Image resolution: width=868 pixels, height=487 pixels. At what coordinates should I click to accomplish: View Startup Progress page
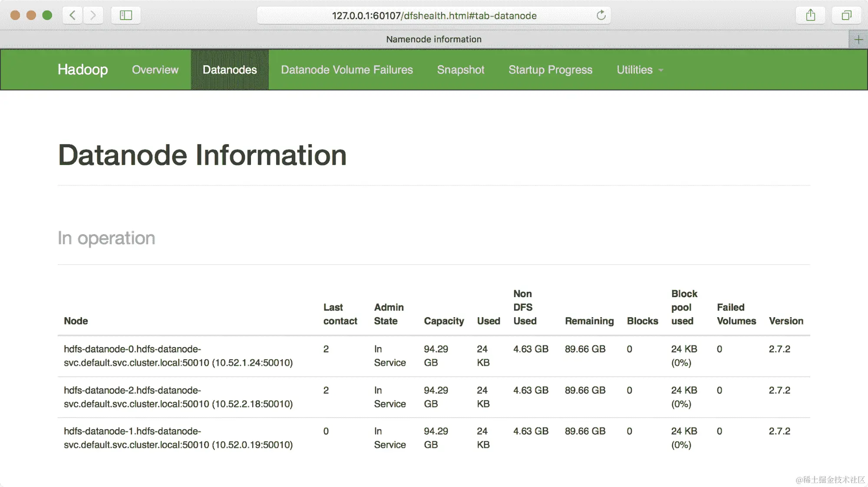click(550, 70)
